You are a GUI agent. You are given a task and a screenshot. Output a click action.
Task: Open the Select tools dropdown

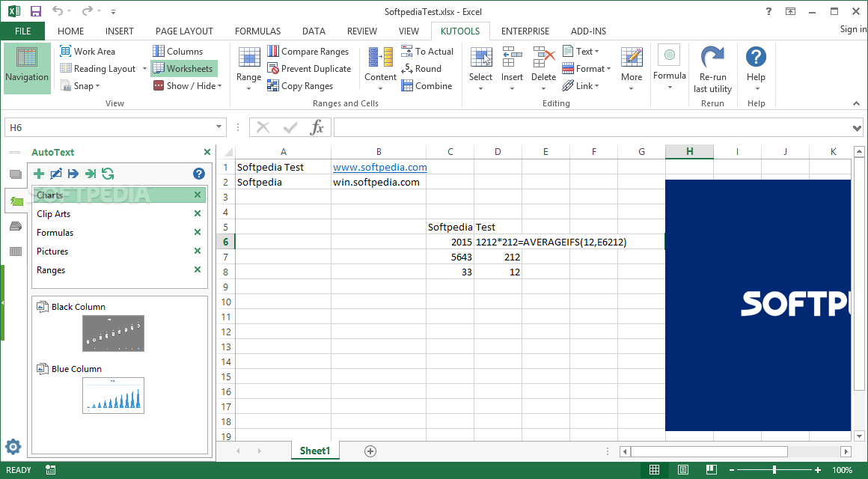tap(480, 68)
